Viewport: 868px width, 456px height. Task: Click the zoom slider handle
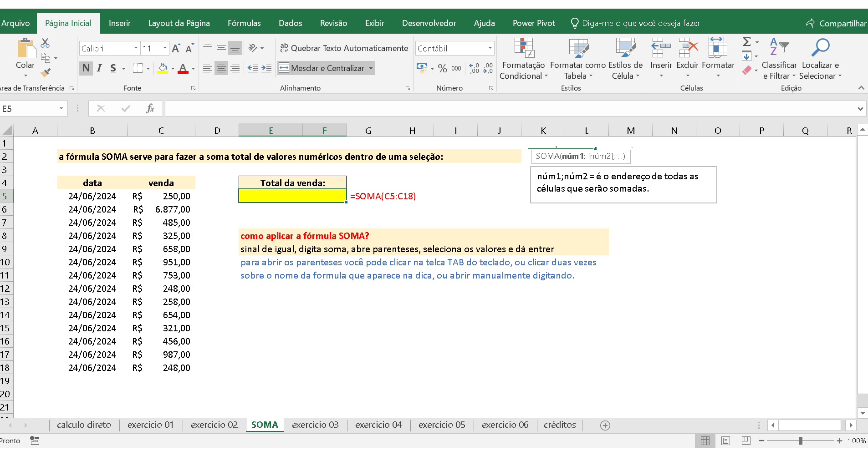800,441
